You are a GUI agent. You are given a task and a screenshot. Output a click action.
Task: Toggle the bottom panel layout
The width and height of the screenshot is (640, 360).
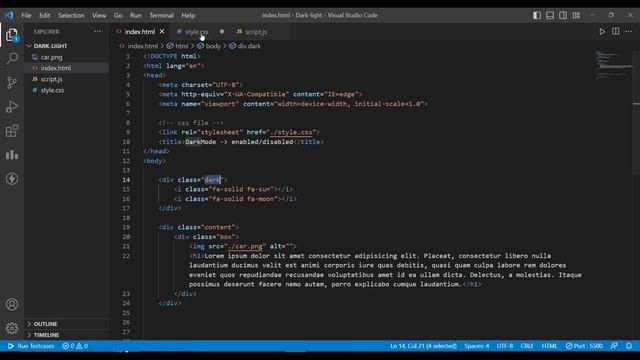[x=550, y=15]
